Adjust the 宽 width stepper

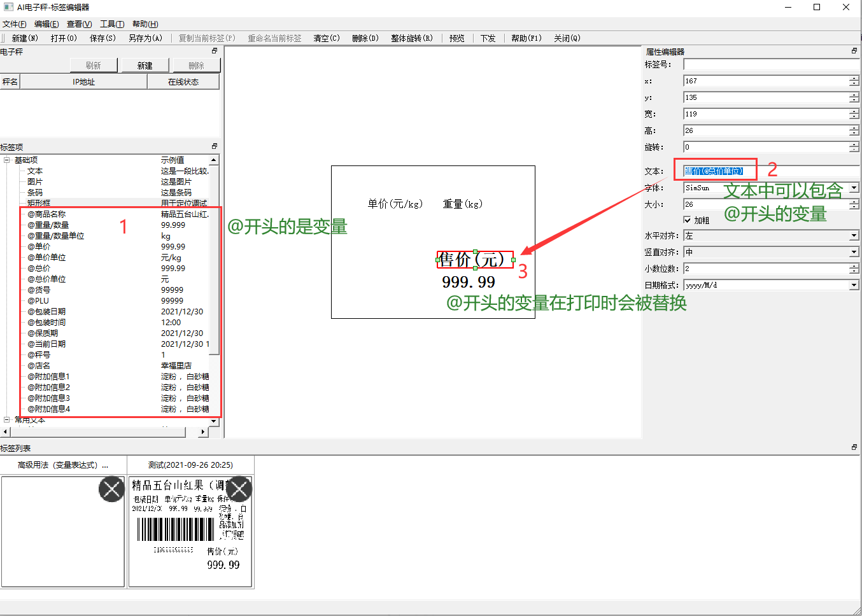[x=854, y=114]
